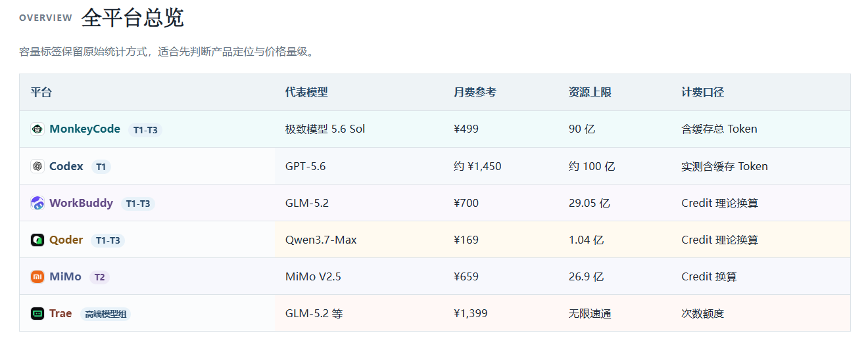Click the OVERVIEW section label
This screenshot has width=868, height=350.
(x=45, y=18)
